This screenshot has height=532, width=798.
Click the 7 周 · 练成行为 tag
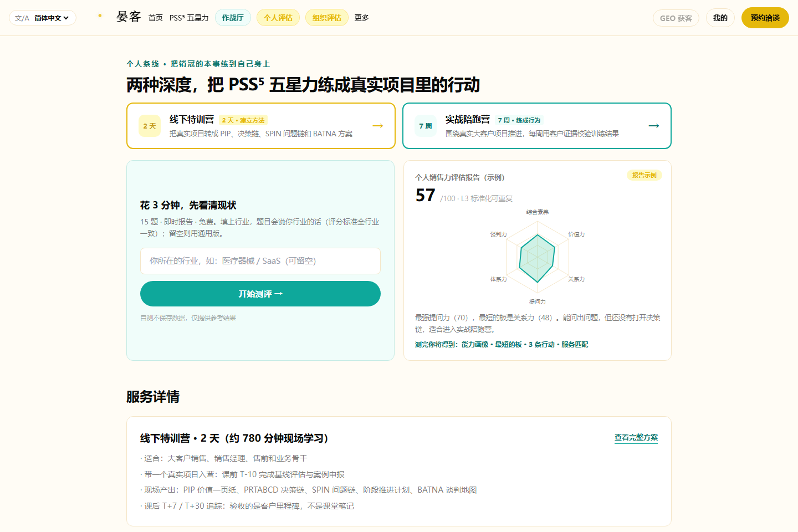pos(519,120)
